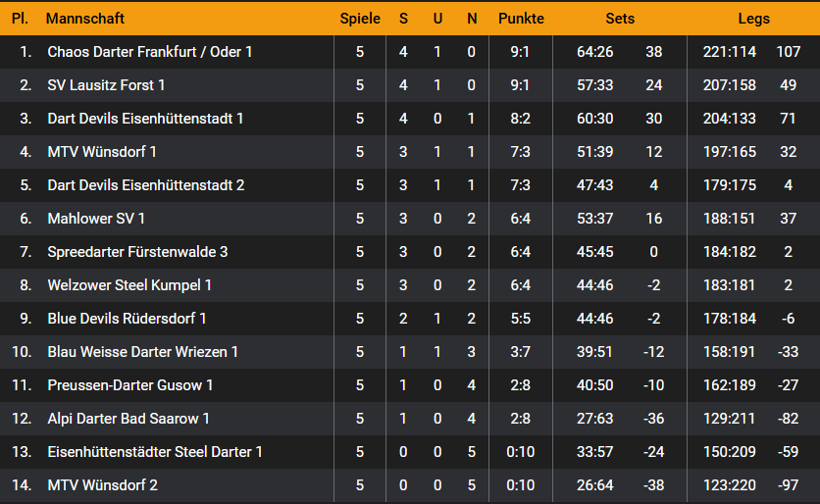Screen dimensions: 820x504
Task: Open Spreedarter Fürstenwalde 3 team page
Action: coord(137,252)
